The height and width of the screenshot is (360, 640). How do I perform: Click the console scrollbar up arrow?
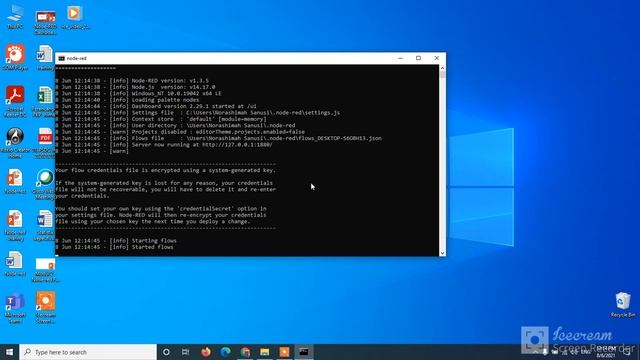click(x=442, y=69)
